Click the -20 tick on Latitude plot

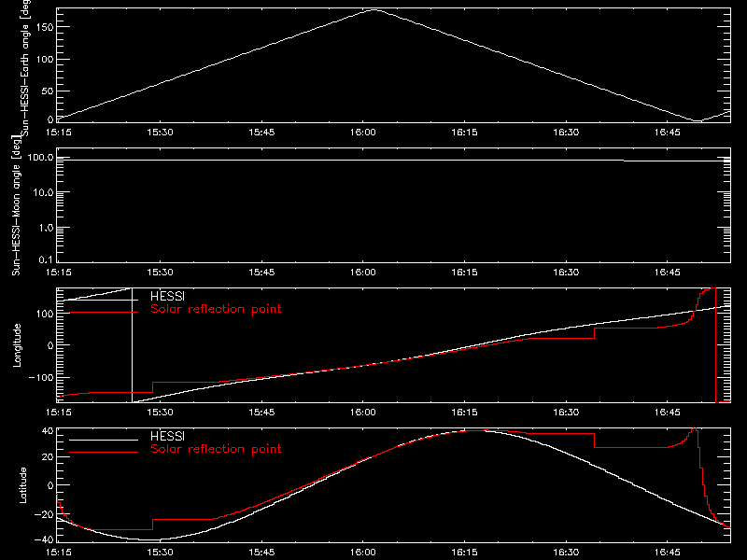pyautogui.click(x=44, y=514)
